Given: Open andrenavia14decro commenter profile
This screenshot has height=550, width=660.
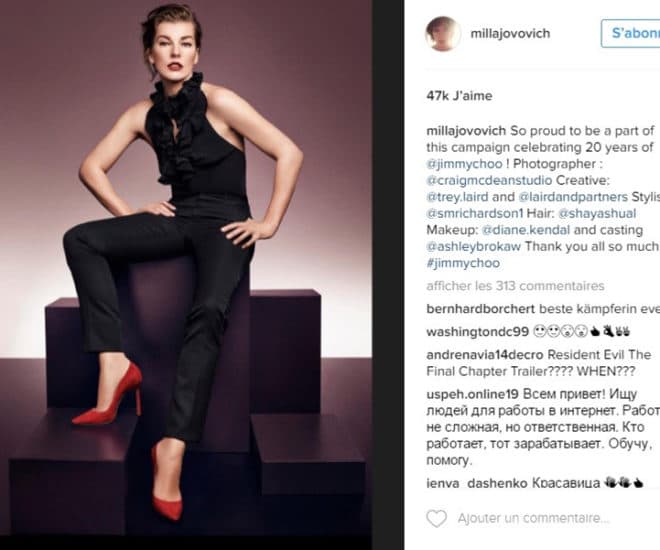Looking at the screenshot, I should (485, 355).
